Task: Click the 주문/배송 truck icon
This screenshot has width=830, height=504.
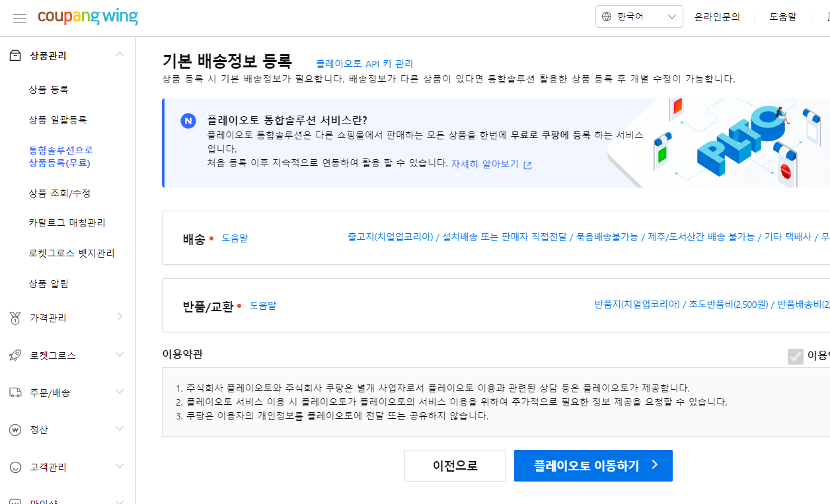Action: pyautogui.click(x=15, y=392)
